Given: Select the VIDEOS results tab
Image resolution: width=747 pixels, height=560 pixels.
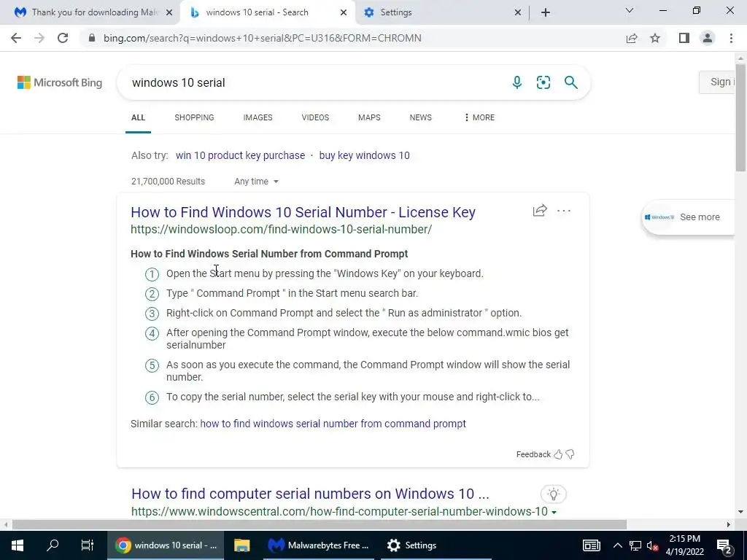Looking at the screenshot, I should 315,117.
